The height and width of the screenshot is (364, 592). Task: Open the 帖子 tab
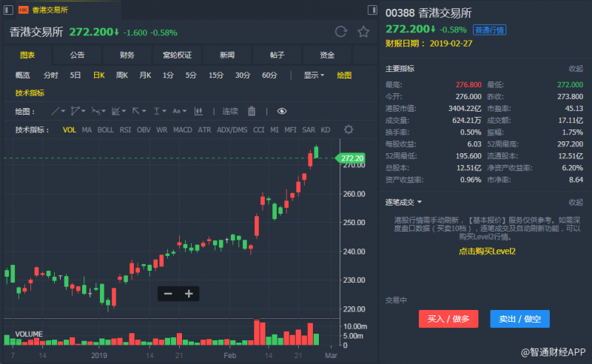(x=277, y=55)
